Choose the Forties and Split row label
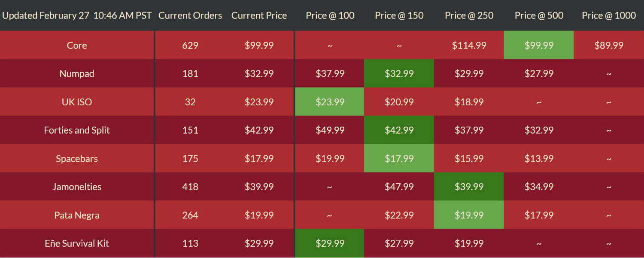The width and height of the screenshot is (644, 258). point(77,130)
